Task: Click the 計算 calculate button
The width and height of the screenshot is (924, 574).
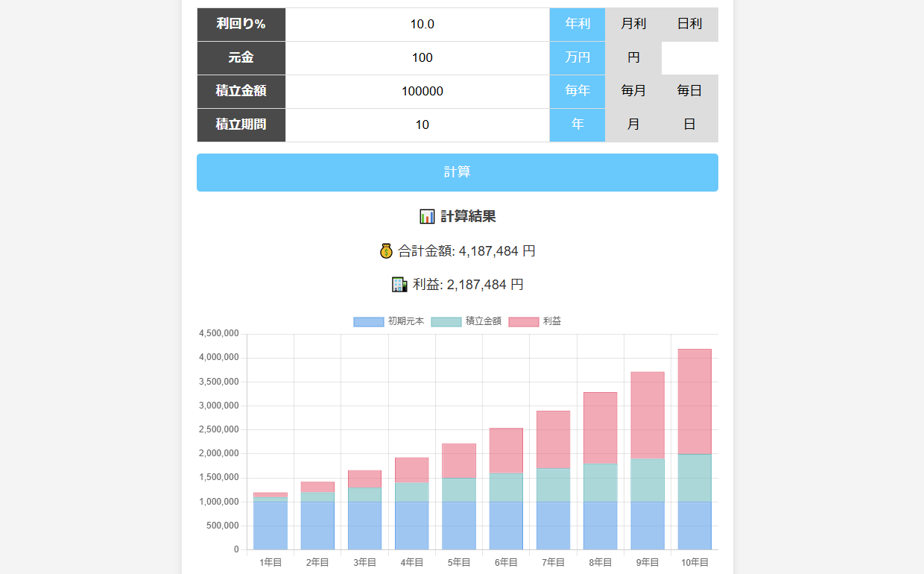Action: [x=457, y=172]
